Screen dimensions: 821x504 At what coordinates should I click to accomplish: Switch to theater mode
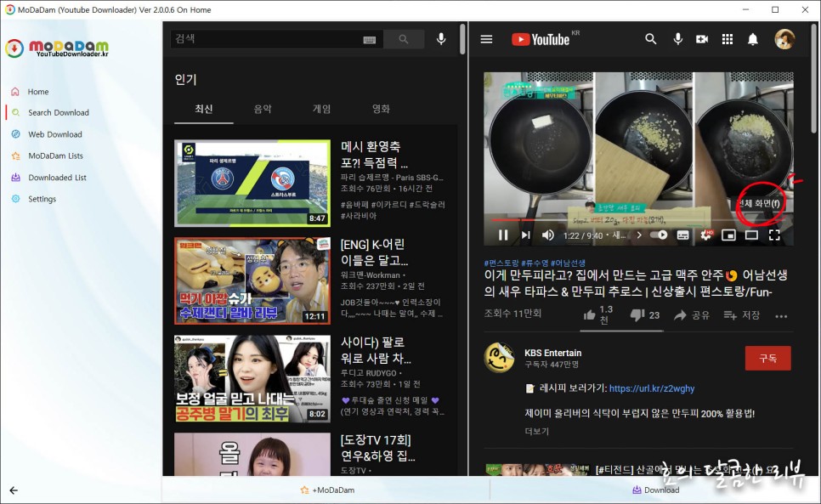point(751,235)
